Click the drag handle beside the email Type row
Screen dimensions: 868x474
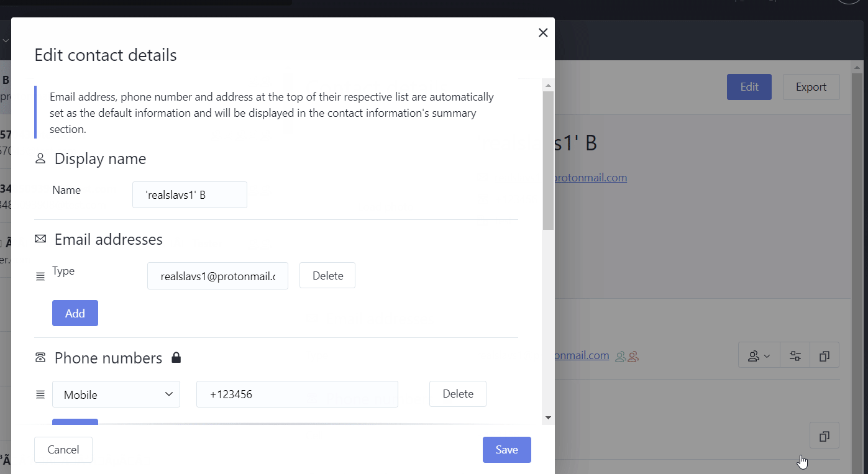point(40,276)
